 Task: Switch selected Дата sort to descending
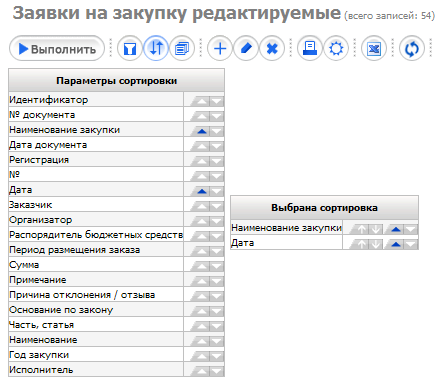tap(411, 244)
